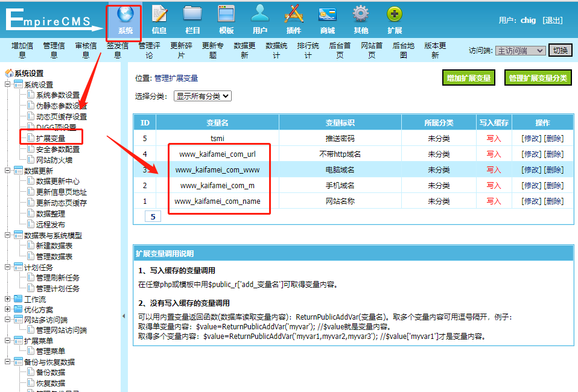Click the 增加扩展变量 button
The width and height of the screenshot is (578, 392).
tap(469, 78)
